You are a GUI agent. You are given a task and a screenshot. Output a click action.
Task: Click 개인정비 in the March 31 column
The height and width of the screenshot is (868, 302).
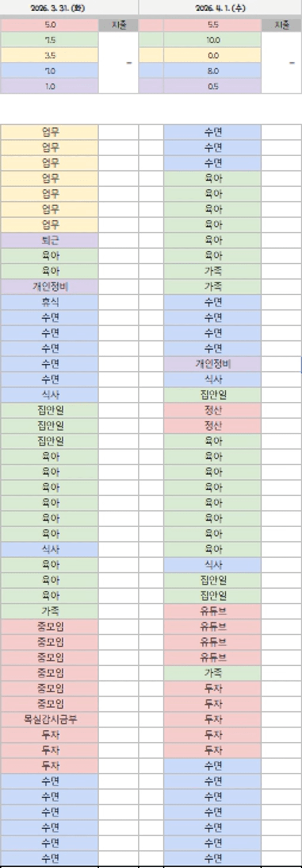(50, 287)
